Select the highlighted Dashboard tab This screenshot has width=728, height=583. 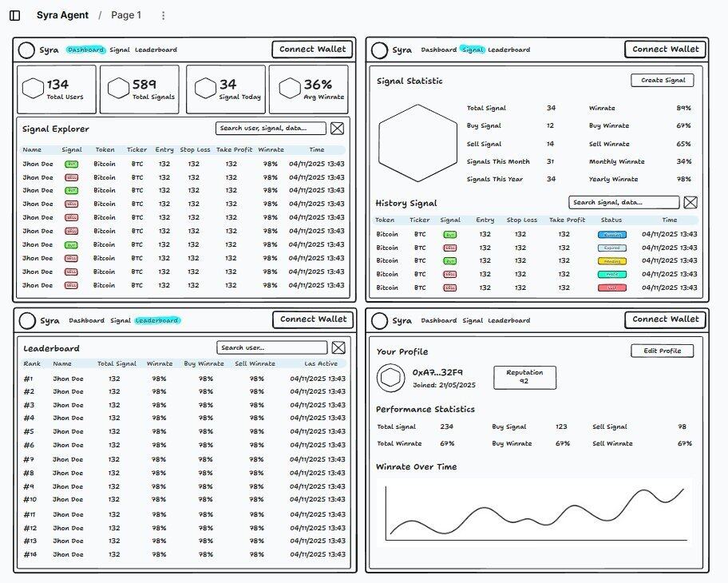click(x=85, y=50)
